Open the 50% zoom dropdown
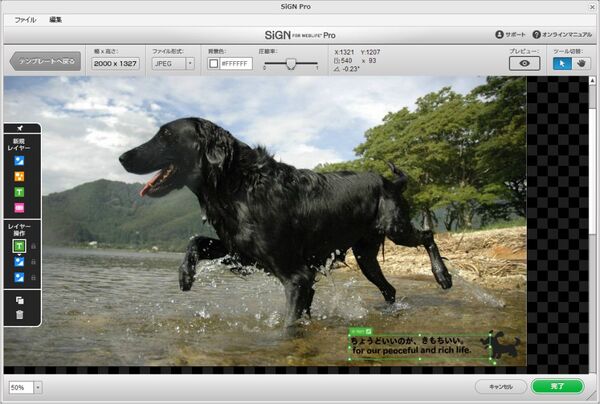This screenshot has width=600, height=404. 38,388
